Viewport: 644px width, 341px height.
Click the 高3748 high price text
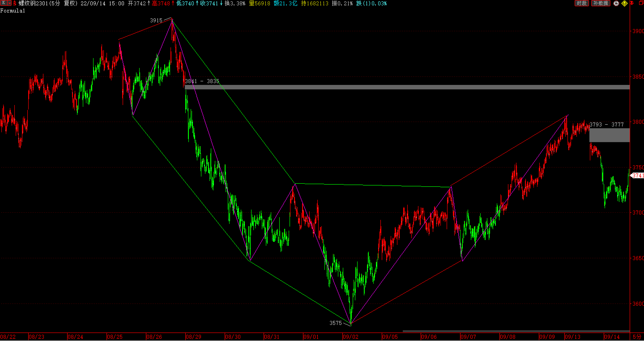(x=163, y=4)
